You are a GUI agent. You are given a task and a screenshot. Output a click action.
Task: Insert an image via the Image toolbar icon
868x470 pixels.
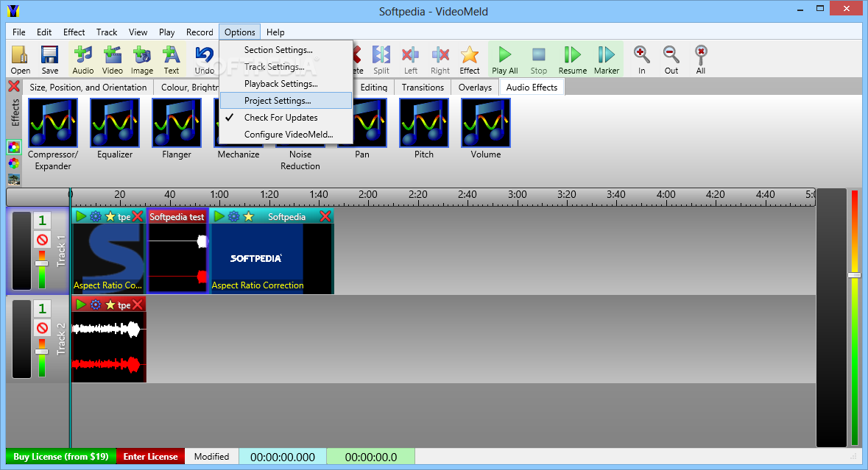(141, 60)
